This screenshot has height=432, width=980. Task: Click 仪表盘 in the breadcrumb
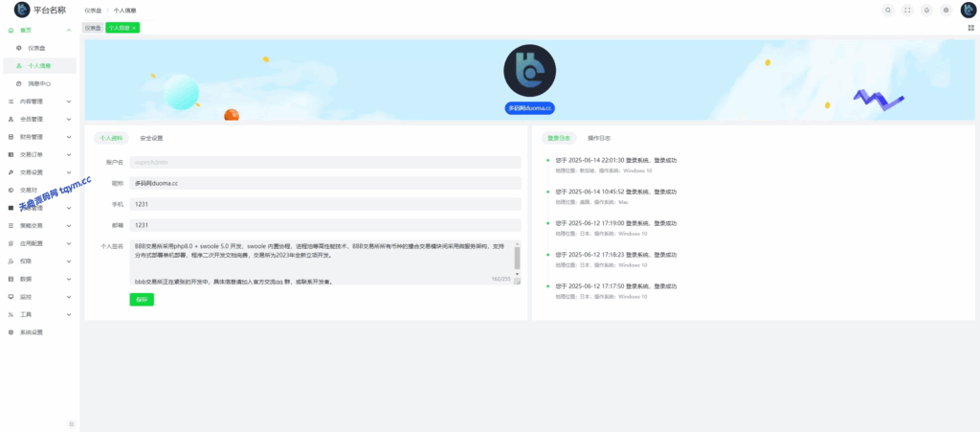tap(93, 11)
